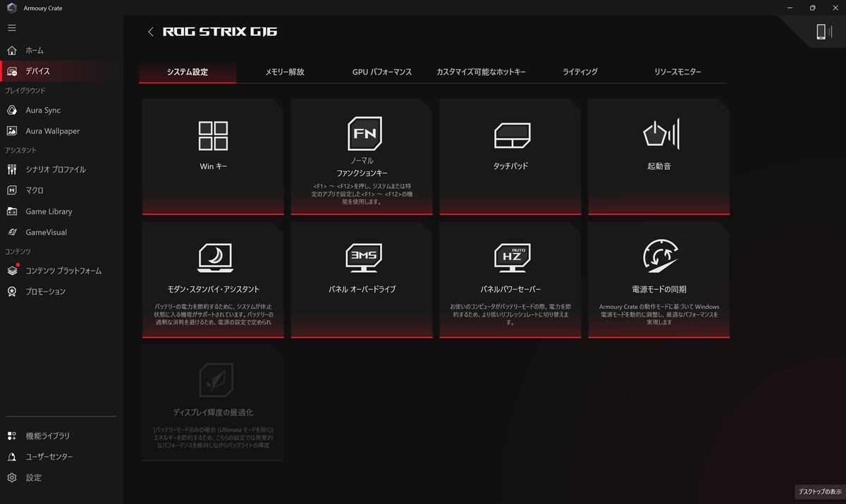This screenshot has width=846, height=504.
Task: Click the Scenario Profiles icon
Action: tap(11, 169)
